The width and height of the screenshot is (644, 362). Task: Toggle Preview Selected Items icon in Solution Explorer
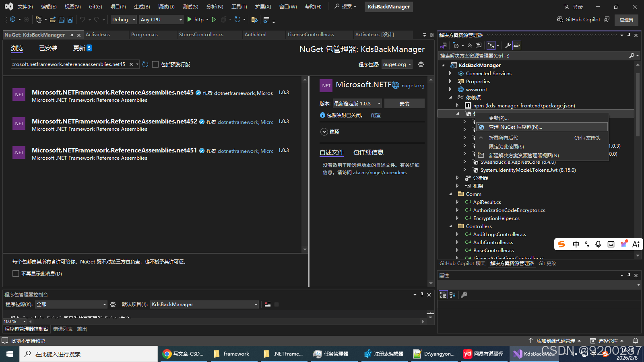pyautogui.click(x=517, y=45)
